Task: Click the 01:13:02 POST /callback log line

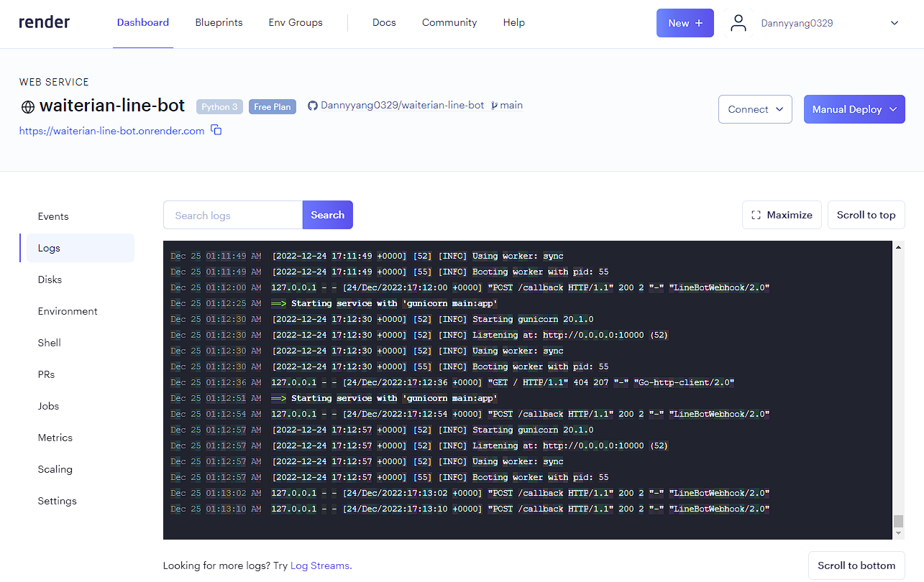Action: (470, 493)
